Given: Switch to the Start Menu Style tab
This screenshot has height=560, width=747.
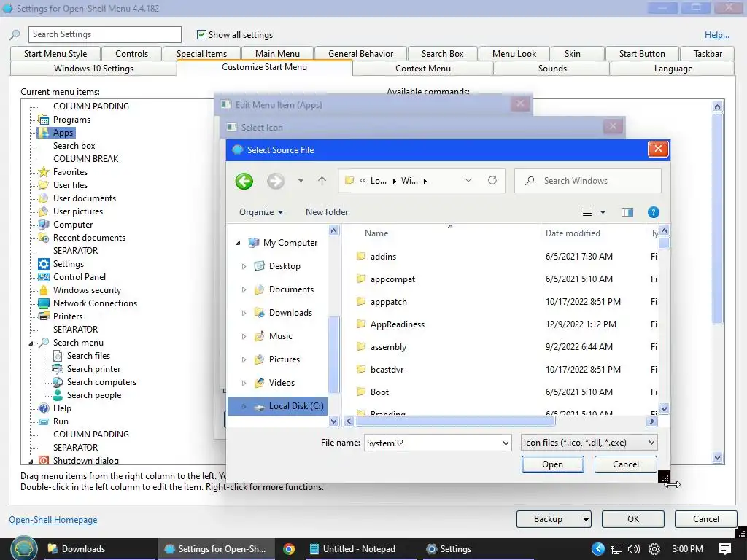Looking at the screenshot, I should coord(55,54).
